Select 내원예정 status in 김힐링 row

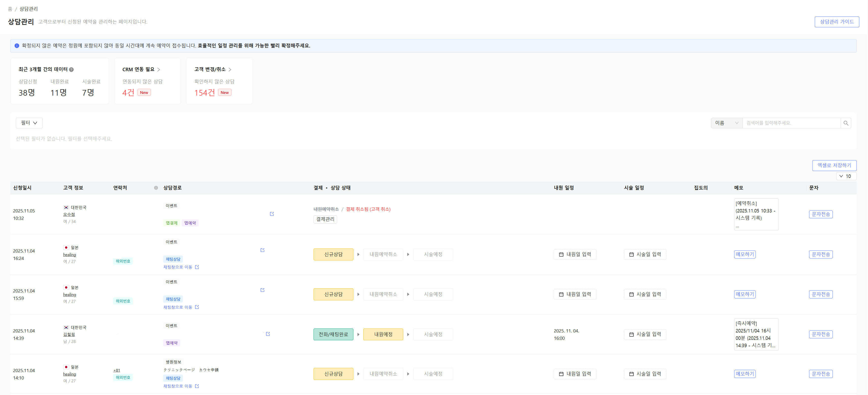[383, 334]
